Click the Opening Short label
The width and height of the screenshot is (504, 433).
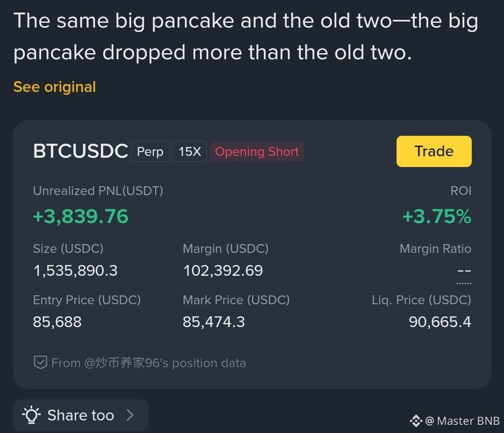[x=257, y=152]
